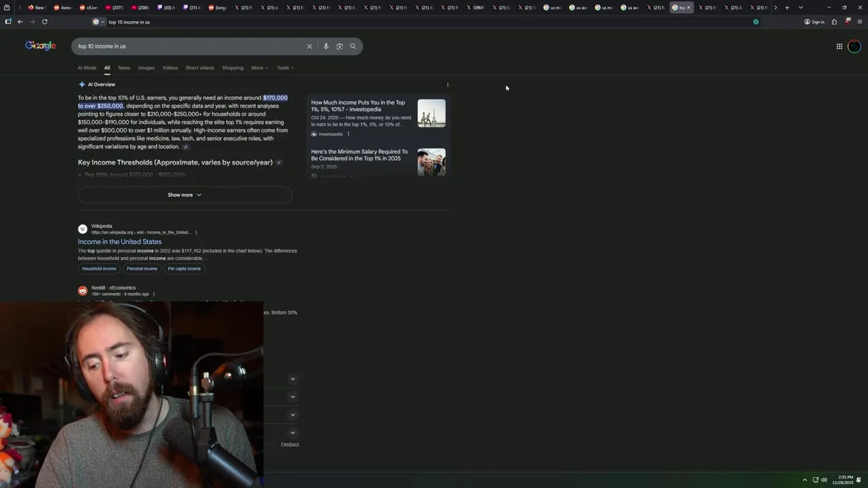Viewport: 868px width, 488px height.
Task: Reload the current page
Action: click(45, 22)
